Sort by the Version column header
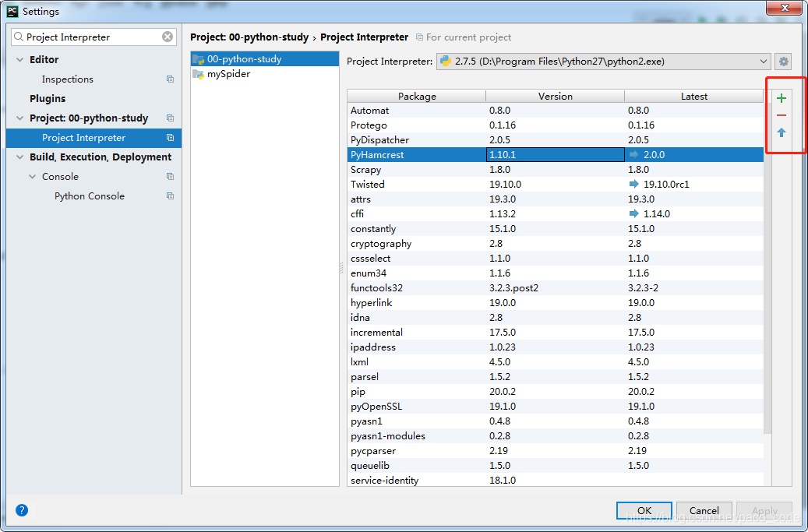Screen dimensions: 808x532 click(555, 97)
